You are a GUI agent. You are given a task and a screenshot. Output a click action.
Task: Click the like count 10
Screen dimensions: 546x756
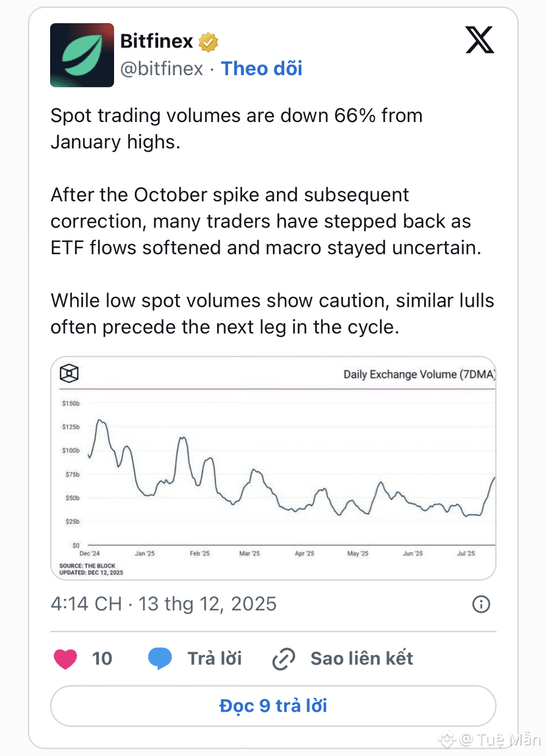(102, 658)
